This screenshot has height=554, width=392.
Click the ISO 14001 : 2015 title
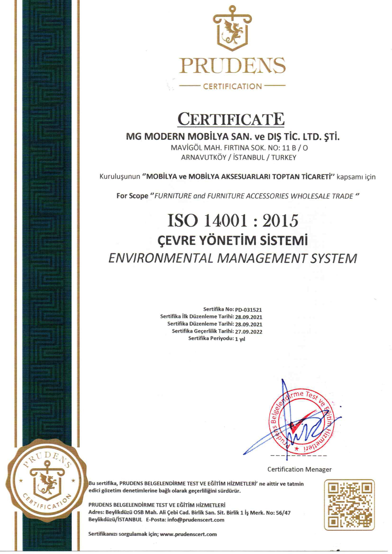click(x=233, y=220)
